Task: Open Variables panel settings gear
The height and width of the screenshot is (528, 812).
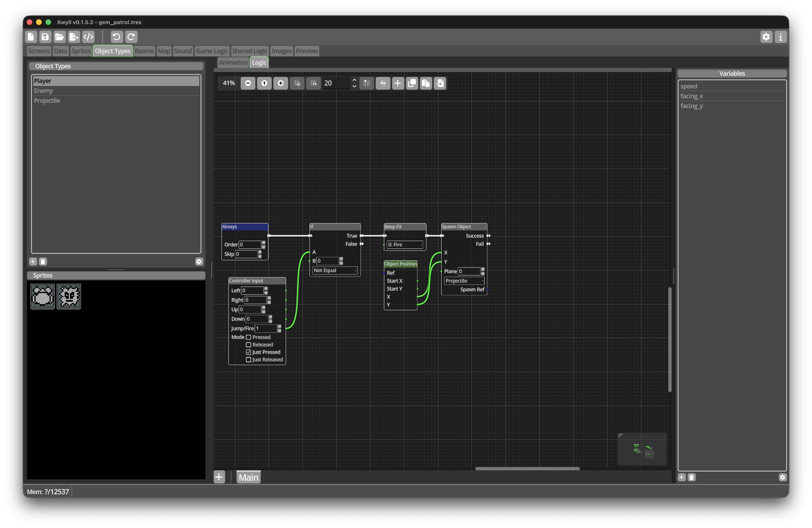Action: tap(783, 477)
